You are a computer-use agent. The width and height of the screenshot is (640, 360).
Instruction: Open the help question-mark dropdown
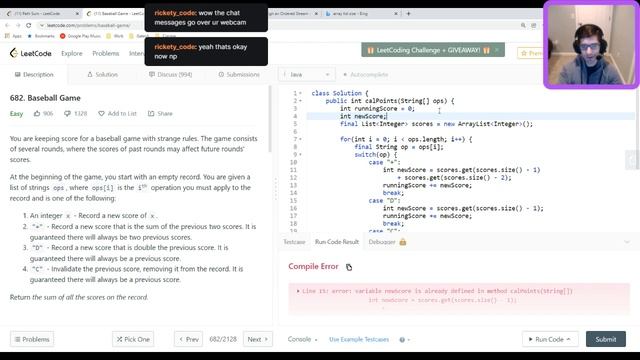click(x=404, y=340)
